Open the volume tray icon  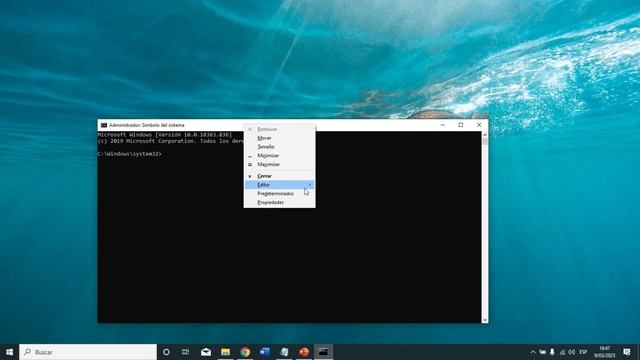tap(572, 352)
